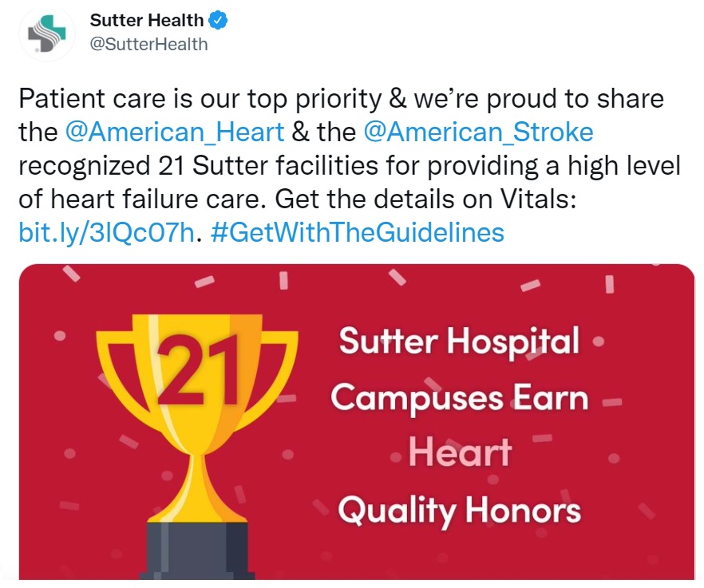Click "Sutter Hospital" text in the image
The height and width of the screenshot is (588, 704).
click(x=458, y=342)
